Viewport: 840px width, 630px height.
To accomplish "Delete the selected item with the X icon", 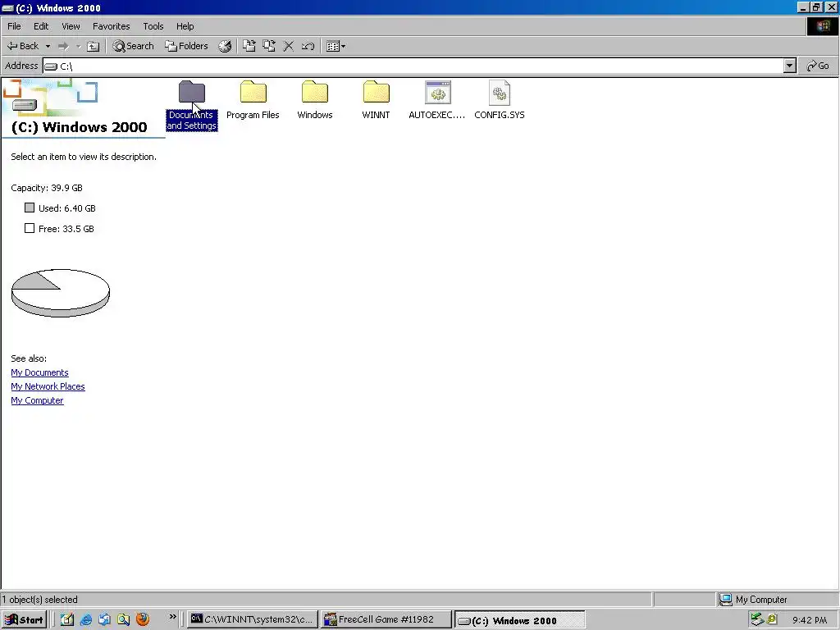I will pos(288,46).
